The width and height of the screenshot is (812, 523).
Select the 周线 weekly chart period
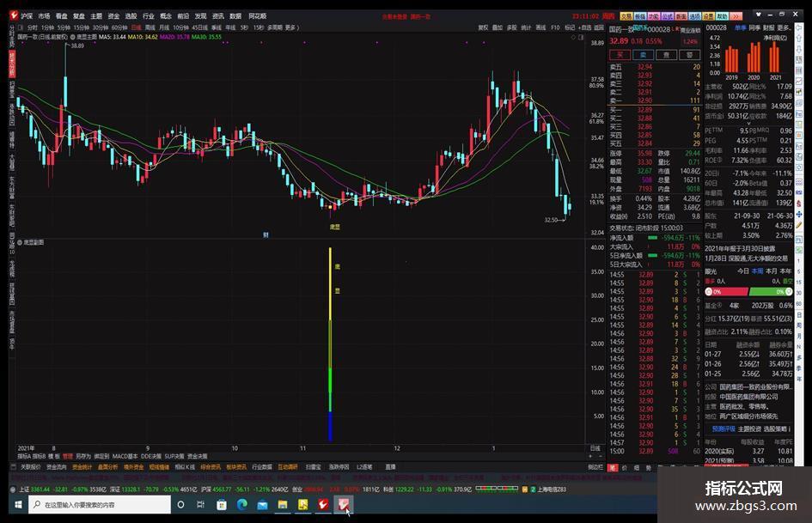coord(150,27)
